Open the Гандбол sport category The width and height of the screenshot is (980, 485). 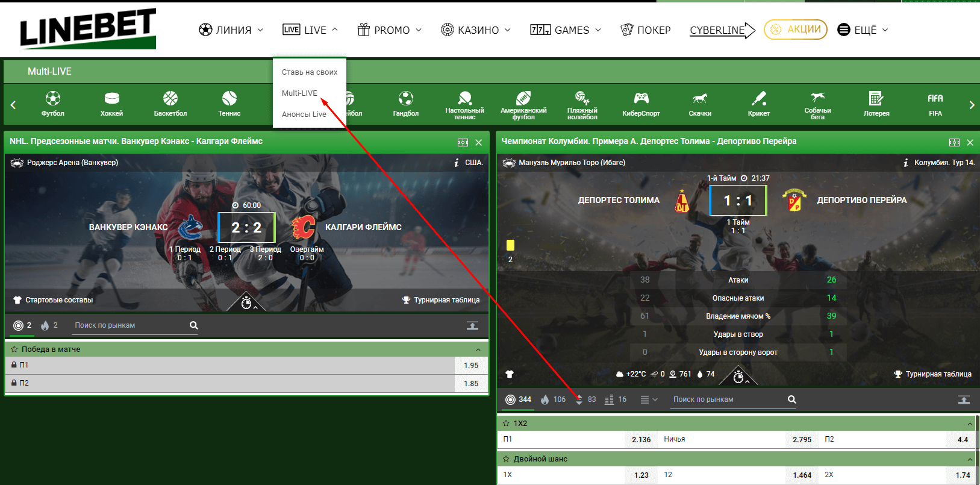[406, 104]
